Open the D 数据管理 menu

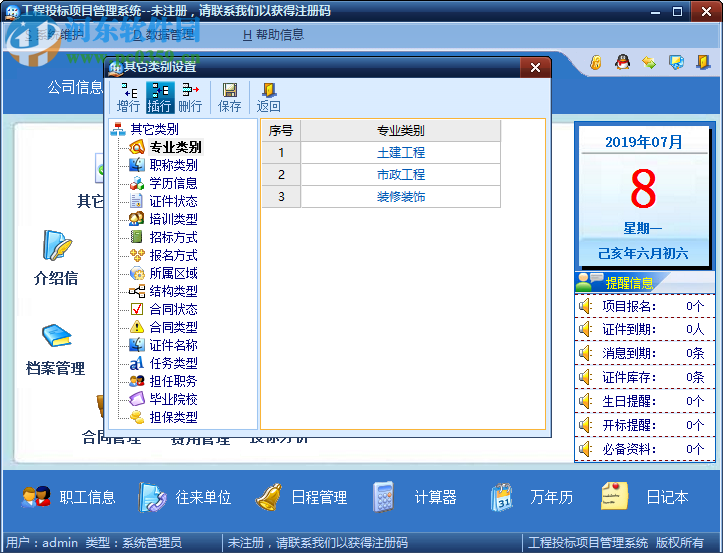tap(164, 35)
